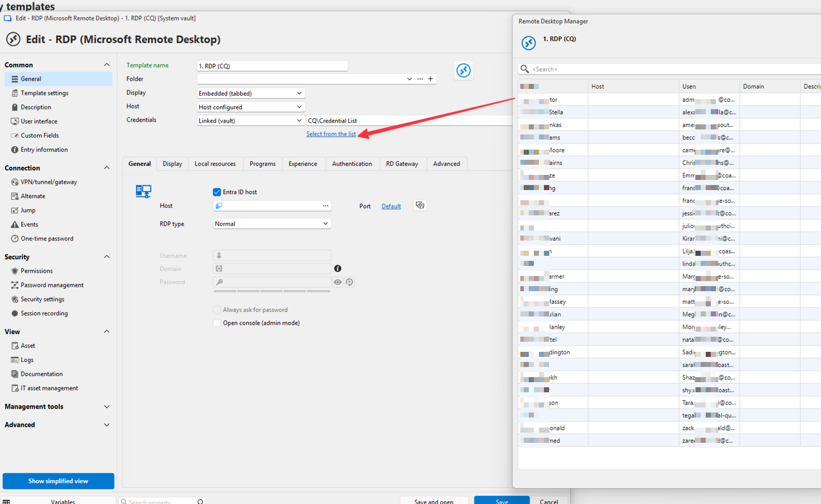Collapse the Common section
Image resolution: width=821 pixels, height=504 pixels.
coord(107,65)
